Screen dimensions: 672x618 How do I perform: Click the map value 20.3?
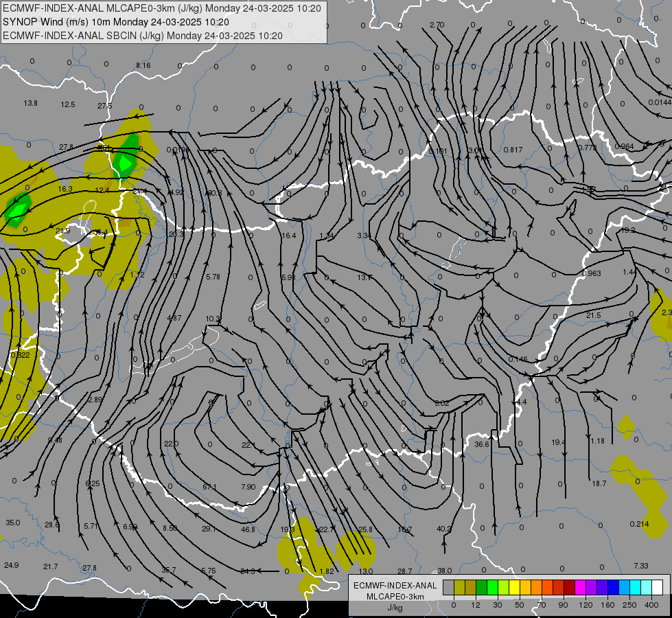point(176,234)
